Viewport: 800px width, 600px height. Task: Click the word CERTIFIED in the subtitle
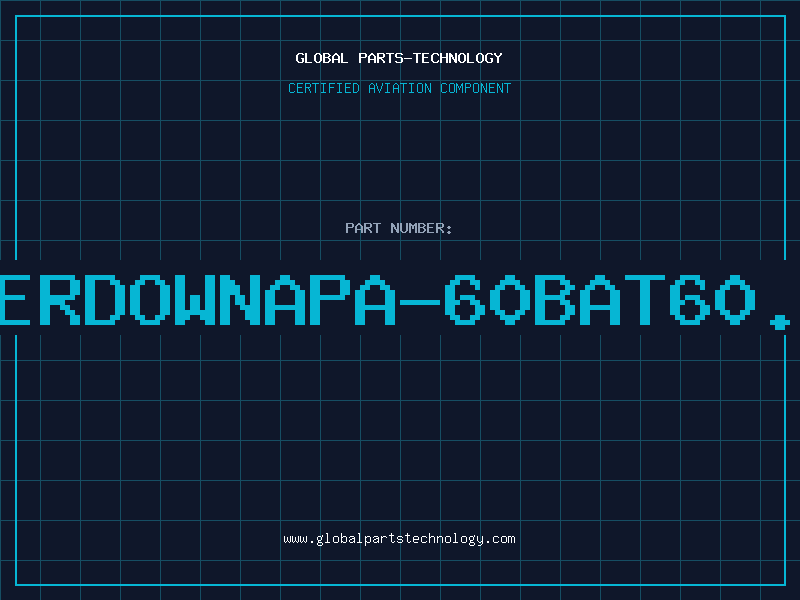[324, 88]
